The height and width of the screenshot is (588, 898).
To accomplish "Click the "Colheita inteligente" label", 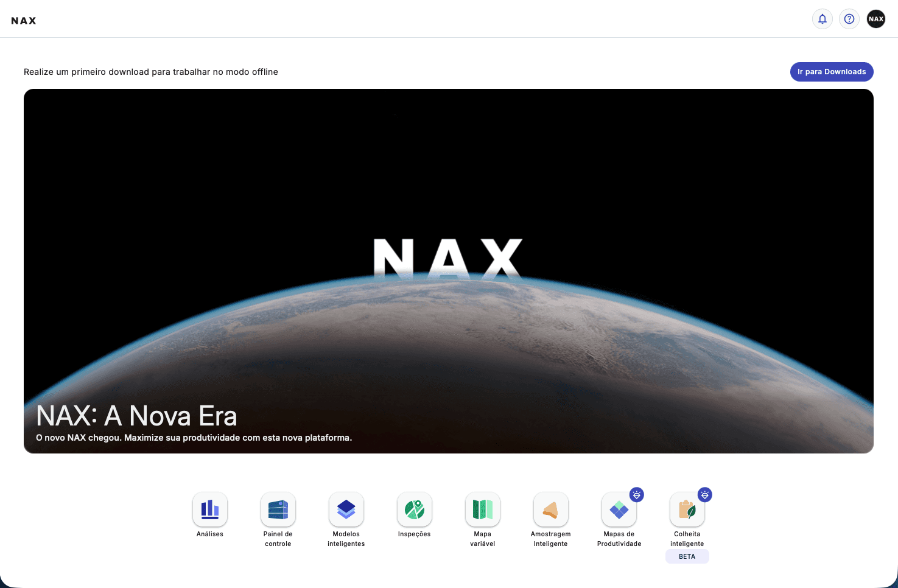I will click(x=687, y=539).
